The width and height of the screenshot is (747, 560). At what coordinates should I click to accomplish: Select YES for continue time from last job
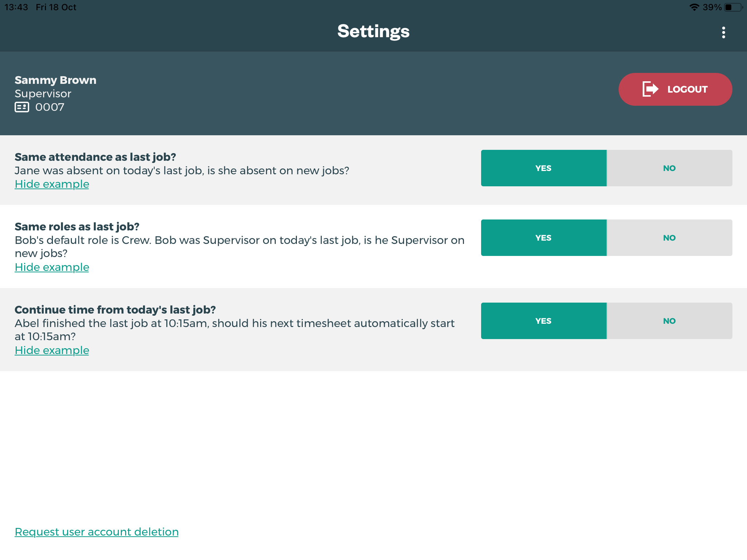coord(543,321)
